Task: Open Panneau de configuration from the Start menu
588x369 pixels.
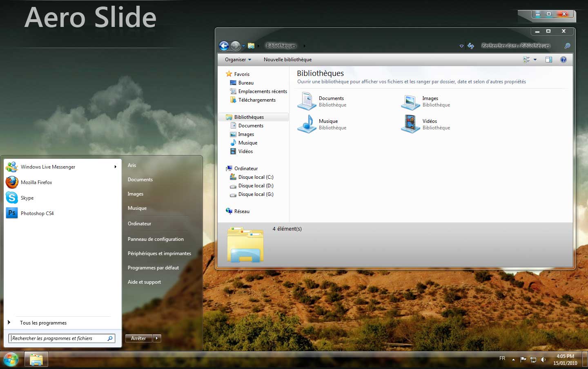Action: coord(156,239)
